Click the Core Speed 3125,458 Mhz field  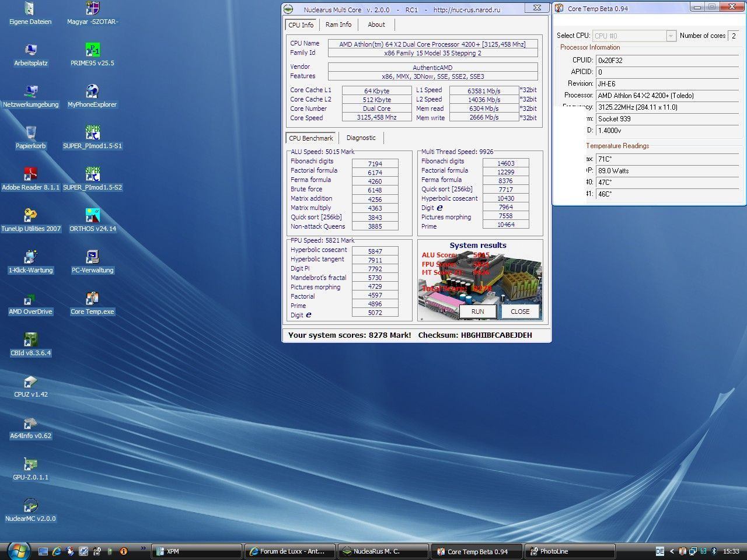(376, 118)
